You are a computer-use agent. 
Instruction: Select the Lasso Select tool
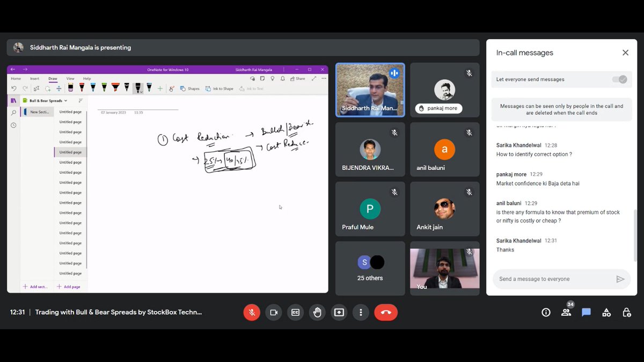click(x=47, y=88)
